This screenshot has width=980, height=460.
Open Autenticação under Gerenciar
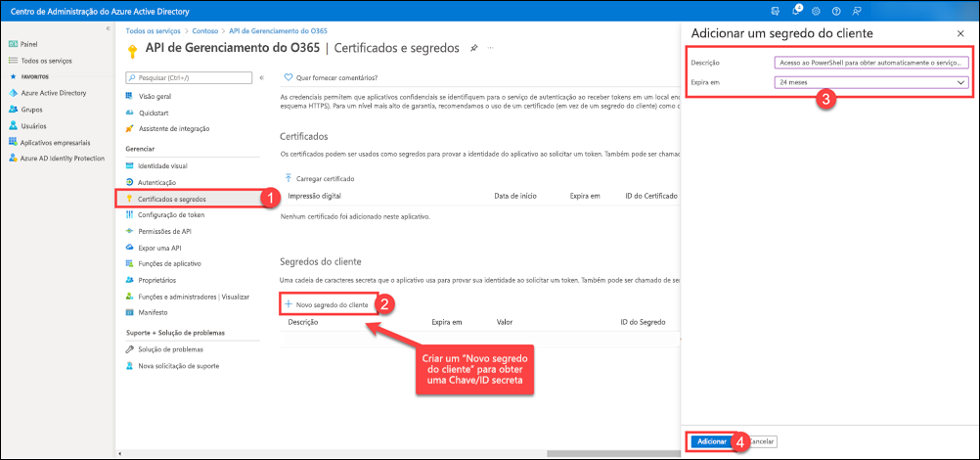coord(156,182)
